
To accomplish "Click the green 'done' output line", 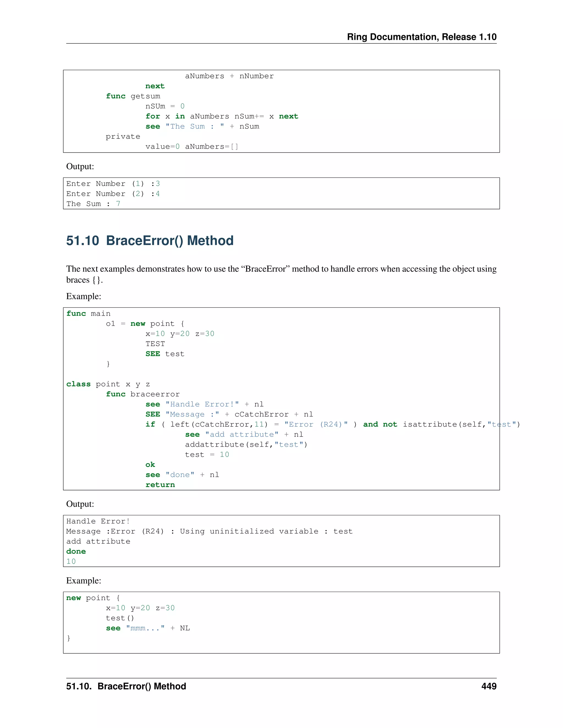I will tap(76, 552).
